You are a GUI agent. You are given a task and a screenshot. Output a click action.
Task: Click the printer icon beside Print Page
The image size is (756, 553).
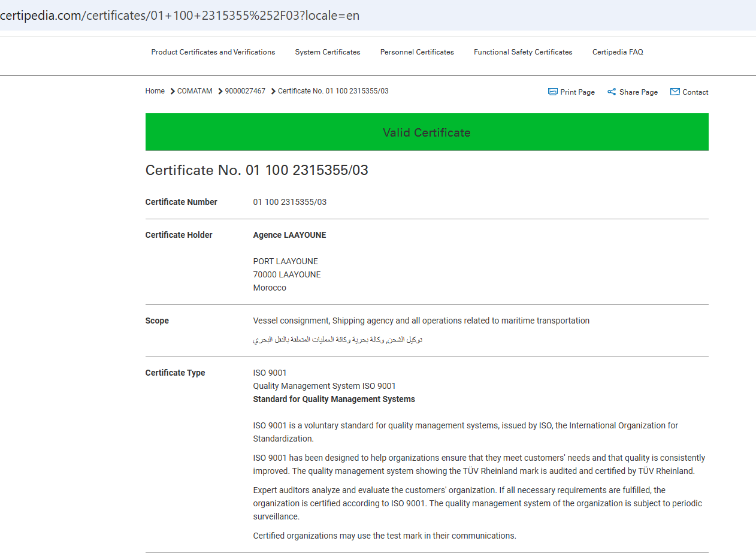(552, 92)
